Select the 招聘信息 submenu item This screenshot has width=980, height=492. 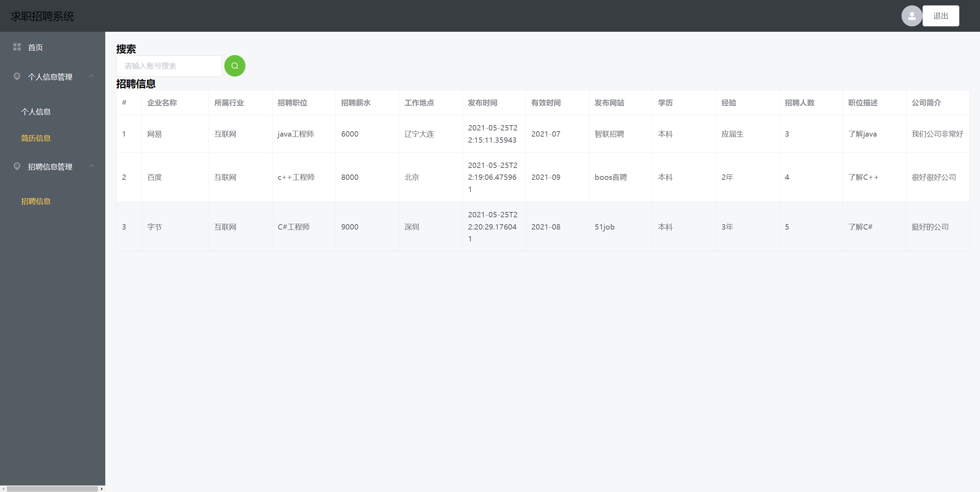coord(36,201)
